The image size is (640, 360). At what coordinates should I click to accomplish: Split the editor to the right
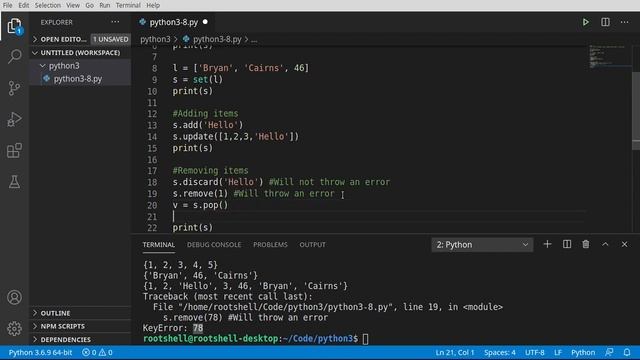coord(605,22)
